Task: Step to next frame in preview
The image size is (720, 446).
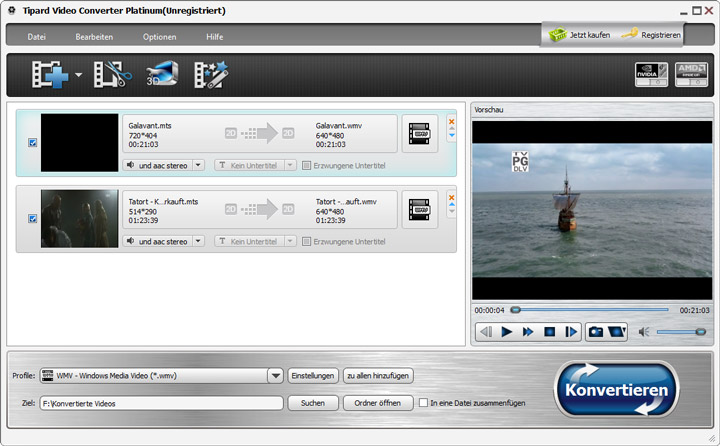Action: point(571,331)
